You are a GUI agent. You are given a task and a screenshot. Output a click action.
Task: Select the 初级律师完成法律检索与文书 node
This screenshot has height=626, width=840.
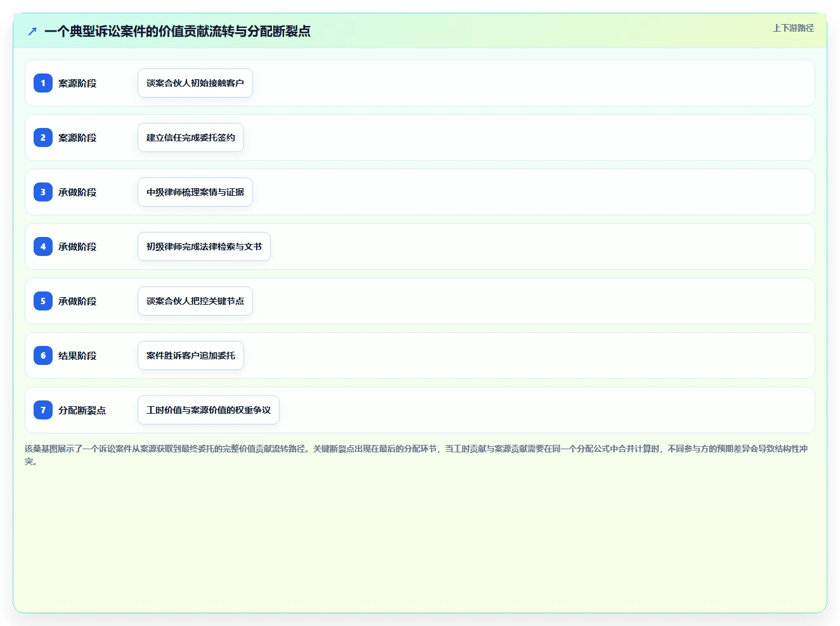204,246
